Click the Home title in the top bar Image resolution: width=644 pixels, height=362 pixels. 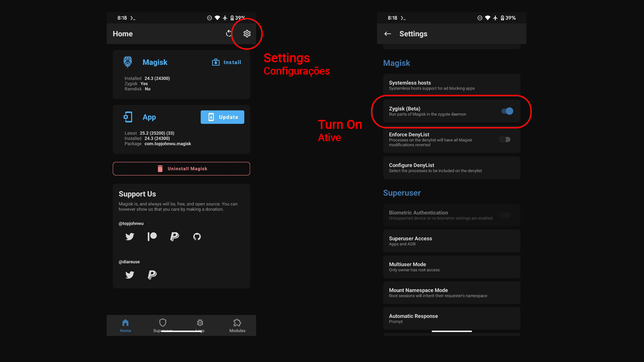(x=123, y=34)
